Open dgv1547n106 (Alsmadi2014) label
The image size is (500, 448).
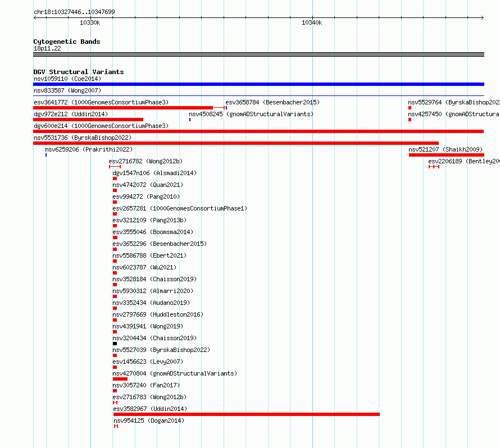pos(154,173)
